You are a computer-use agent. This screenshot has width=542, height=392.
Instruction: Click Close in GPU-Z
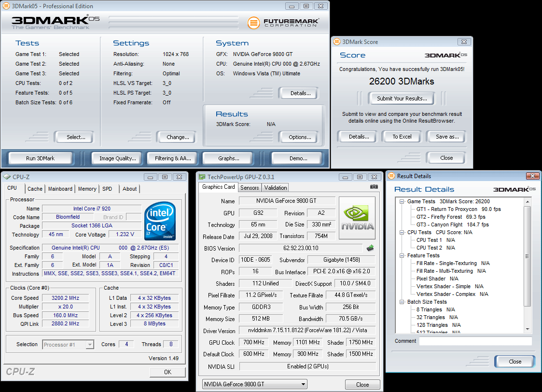(362, 384)
